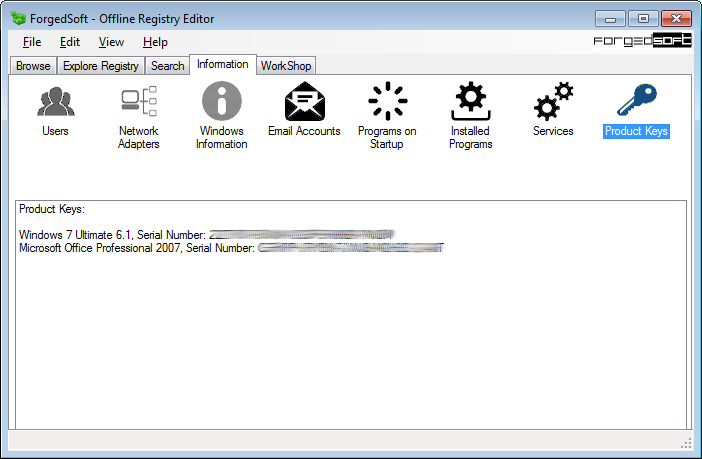Open the WorkShop tab
Image resolution: width=702 pixels, height=459 pixels.
point(286,66)
